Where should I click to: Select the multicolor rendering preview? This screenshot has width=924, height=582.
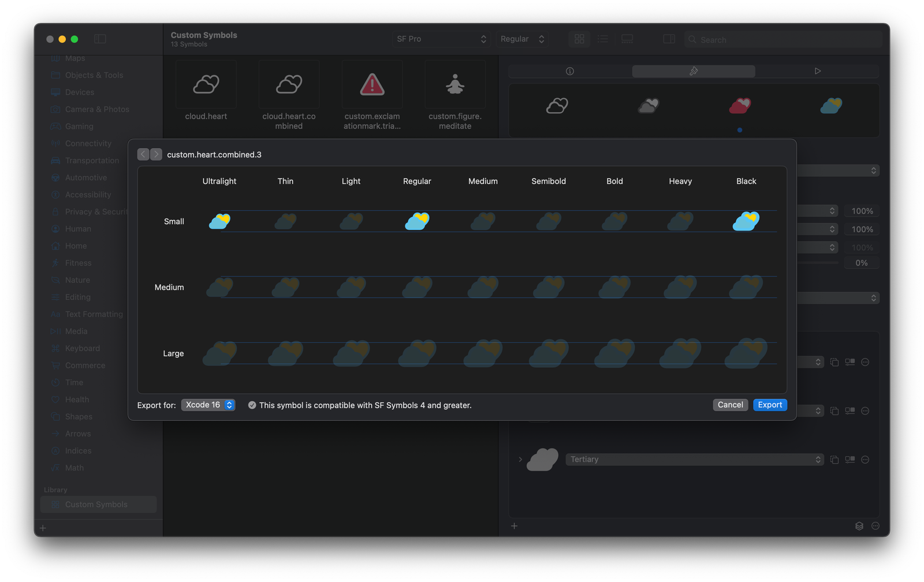pyautogui.click(x=831, y=106)
